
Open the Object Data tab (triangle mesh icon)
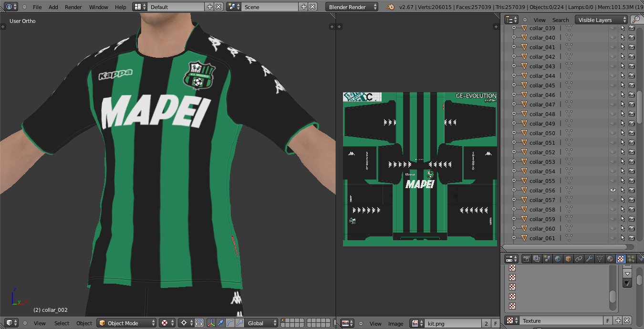(x=600, y=259)
